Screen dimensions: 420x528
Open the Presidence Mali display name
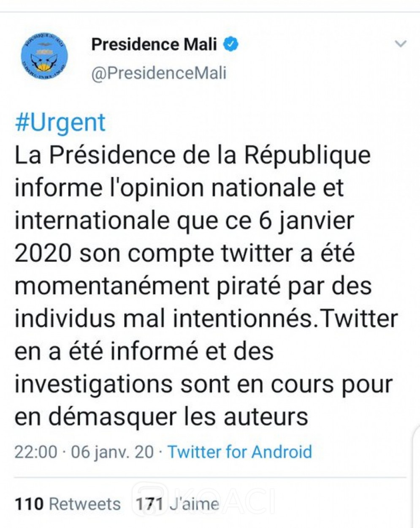154,44
